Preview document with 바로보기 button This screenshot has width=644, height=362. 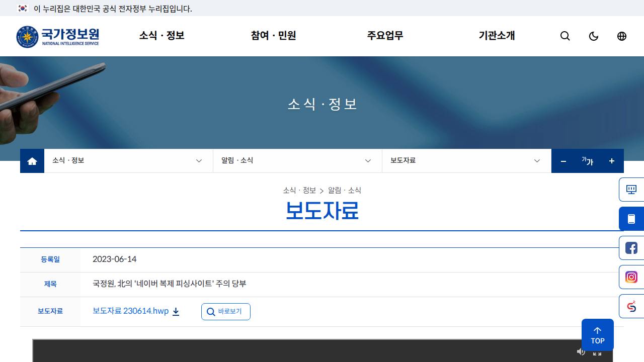click(x=226, y=312)
